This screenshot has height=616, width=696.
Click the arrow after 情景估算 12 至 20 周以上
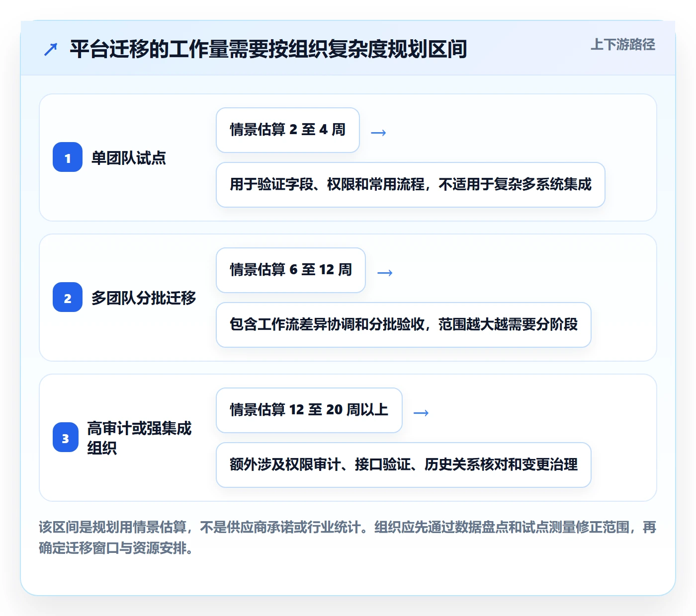pos(421,412)
